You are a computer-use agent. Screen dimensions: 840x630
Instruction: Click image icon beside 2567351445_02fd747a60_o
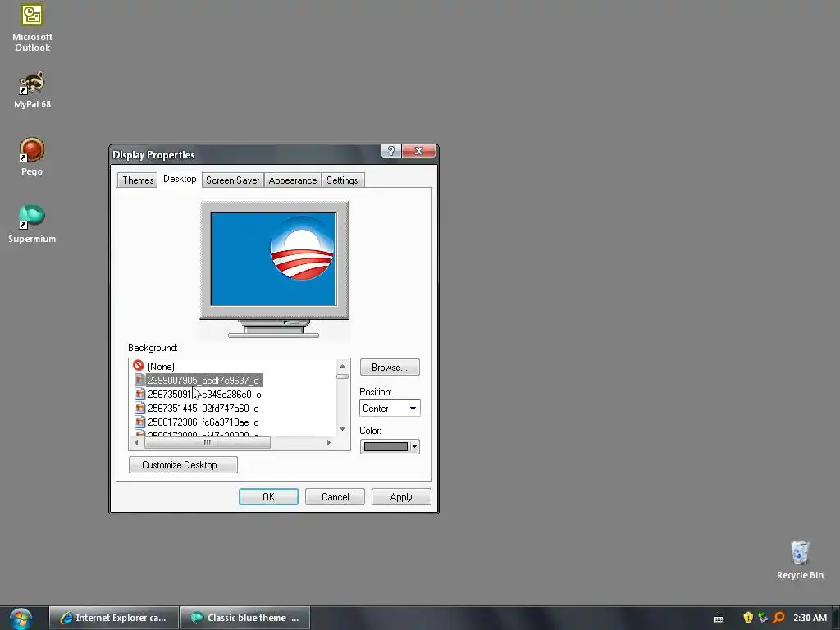point(139,408)
